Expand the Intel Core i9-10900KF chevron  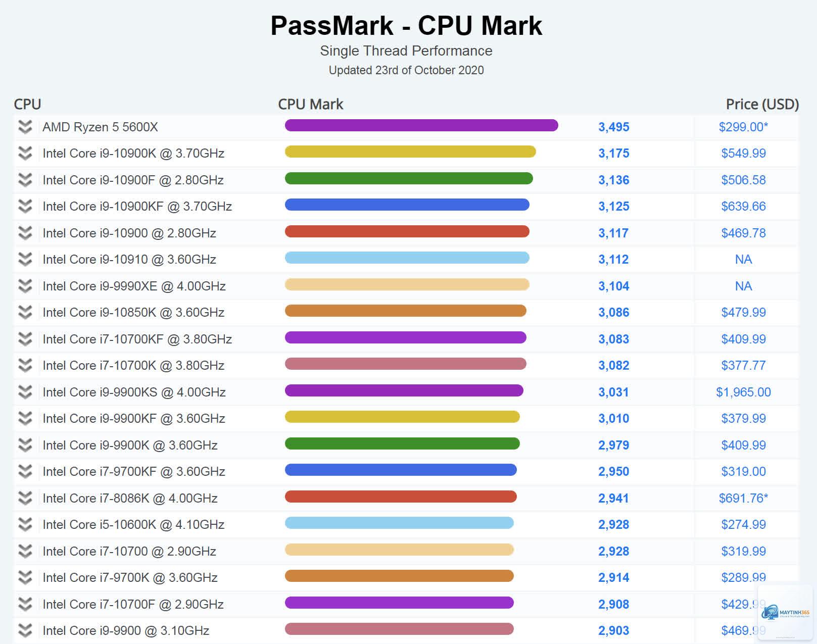click(x=25, y=206)
